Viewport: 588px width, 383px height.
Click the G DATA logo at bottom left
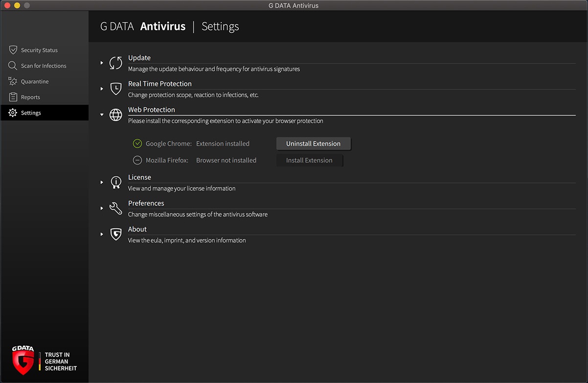(x=23, y=360)
